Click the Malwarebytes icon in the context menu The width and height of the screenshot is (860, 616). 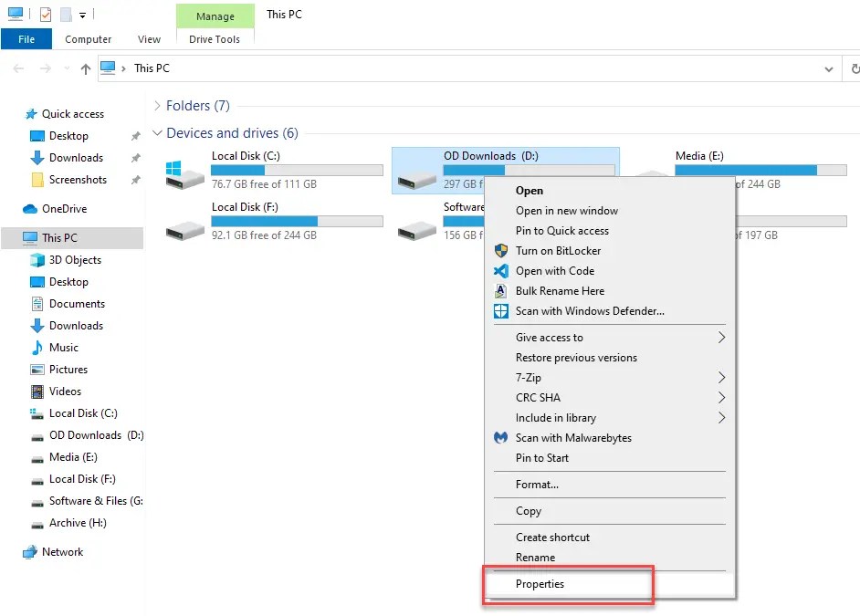[500, 438]
